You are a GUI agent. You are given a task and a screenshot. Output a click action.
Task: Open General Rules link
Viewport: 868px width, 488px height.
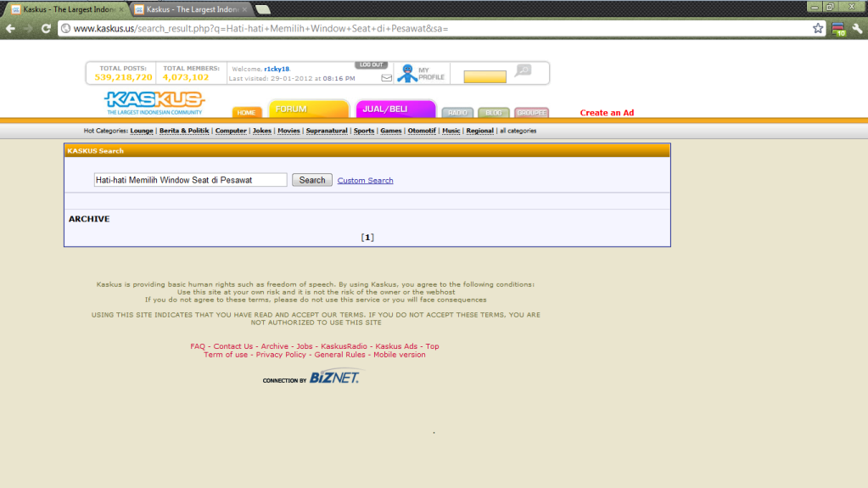click(340, 355)
